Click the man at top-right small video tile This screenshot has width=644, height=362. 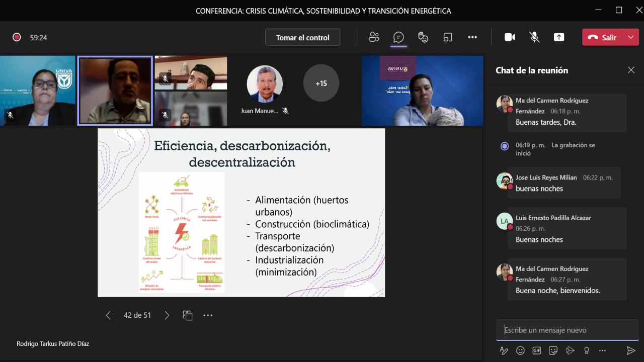point(191,72)
